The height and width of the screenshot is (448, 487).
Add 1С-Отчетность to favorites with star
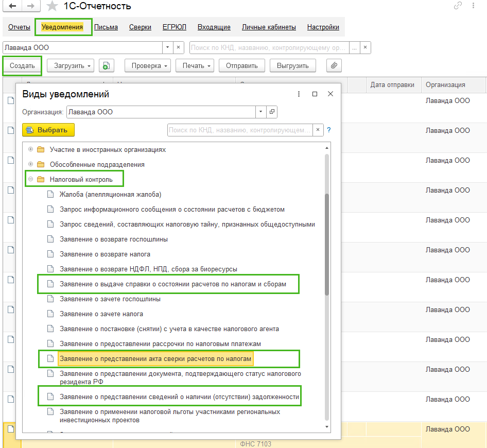pyautogui.click(x=52, y=6)
